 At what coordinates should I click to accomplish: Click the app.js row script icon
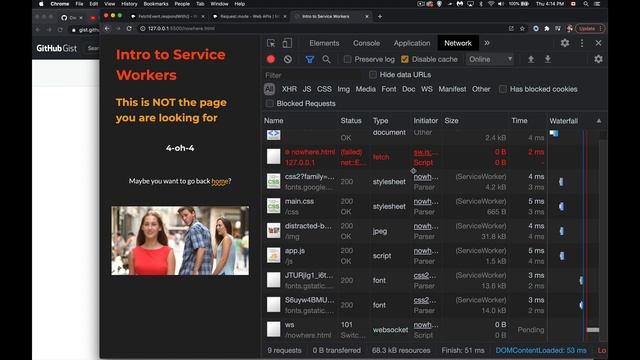[273, 255]
